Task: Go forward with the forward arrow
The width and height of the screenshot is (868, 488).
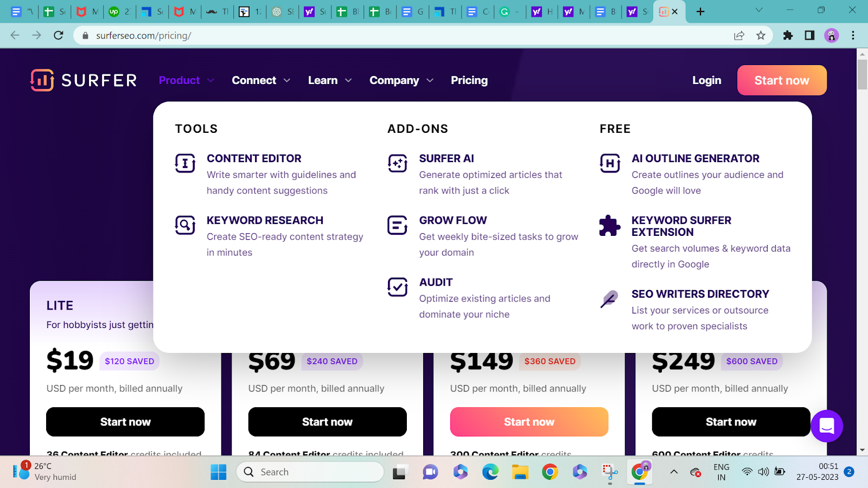Action: click(x=36, y=35)
